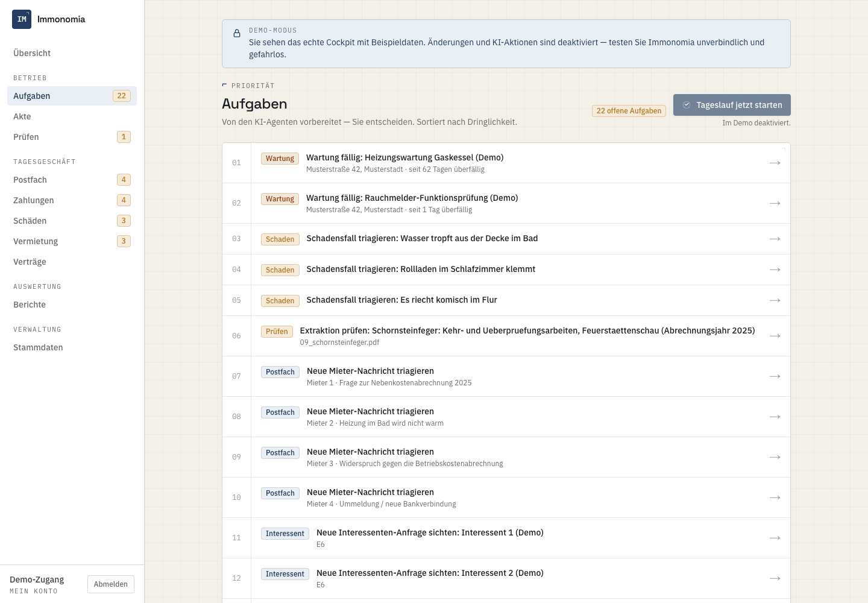Click the count badge next to Prüfen
This screenshot has width=868, height=603.
[124, 137]
